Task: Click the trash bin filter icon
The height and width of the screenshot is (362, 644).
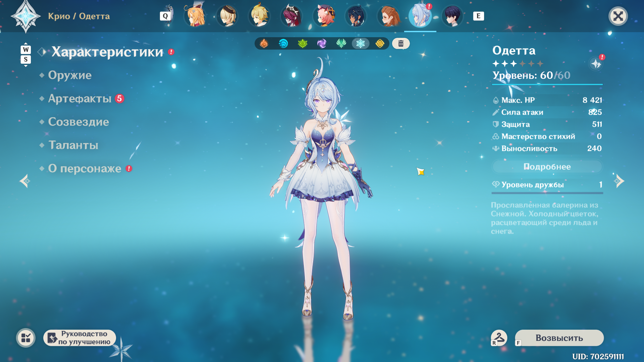Action: (401, 44)
